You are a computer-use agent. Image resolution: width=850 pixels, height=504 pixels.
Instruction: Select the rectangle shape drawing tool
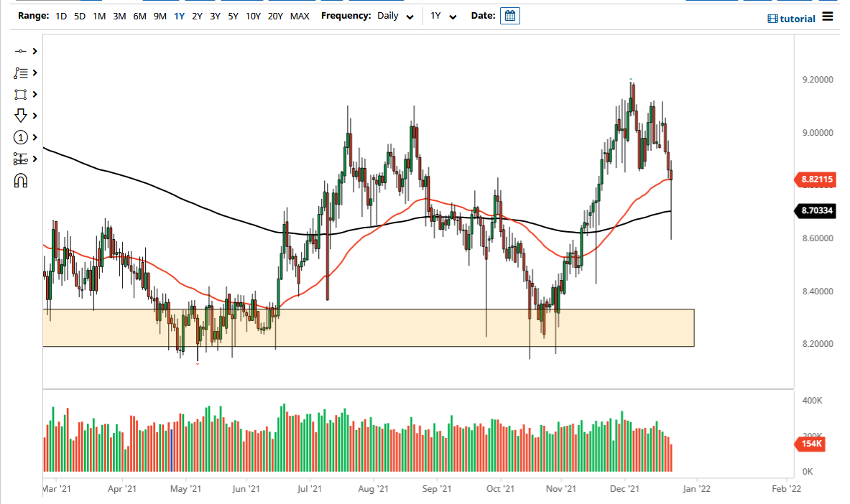pos(20,94)
